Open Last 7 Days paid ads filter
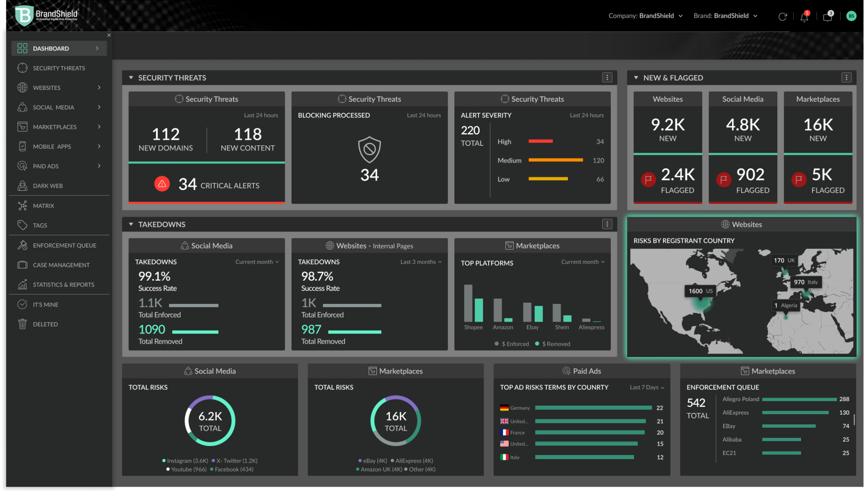Screen dimensions: 868x493 pyautogui.click(x=647, y=387)
